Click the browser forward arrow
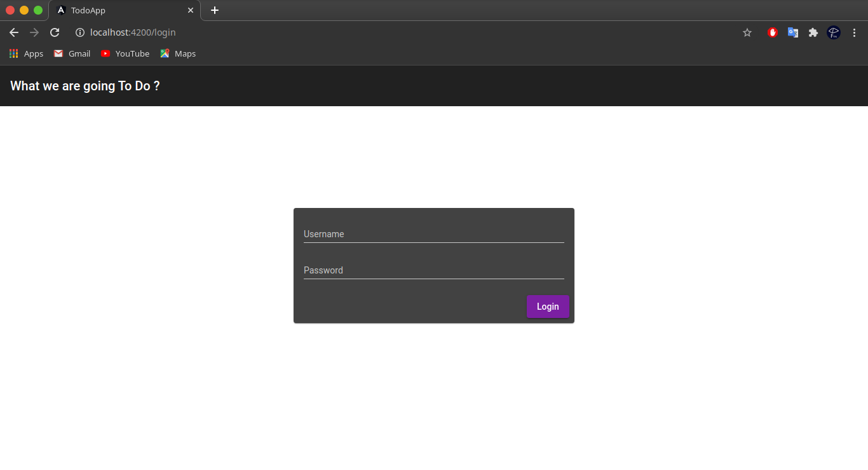The image size is (868, 470). (x=34, y=32)
